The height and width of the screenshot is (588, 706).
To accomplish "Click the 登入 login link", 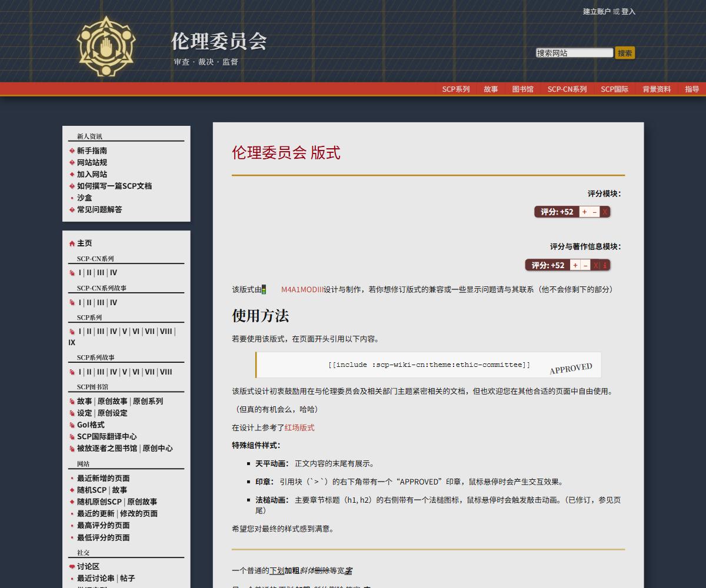I will pos(628,11).
